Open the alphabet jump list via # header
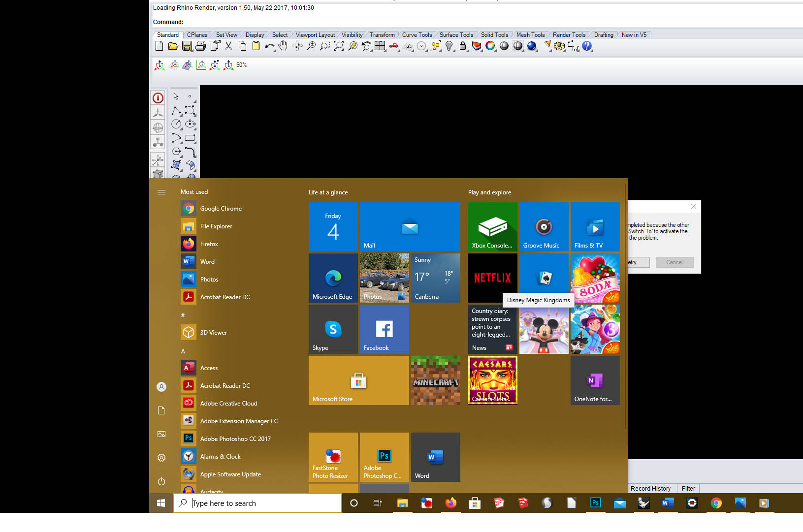 click(x=183, y=315)
